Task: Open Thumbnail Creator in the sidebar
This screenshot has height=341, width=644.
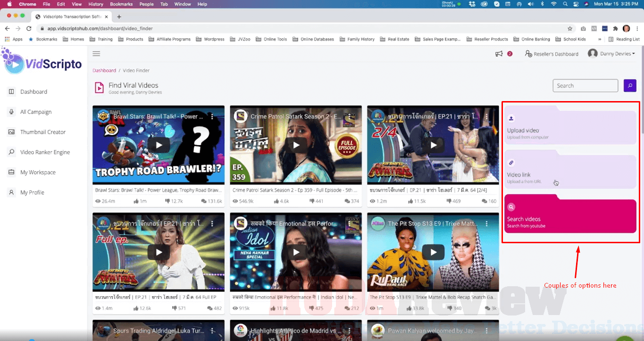Action: click(37, 132)
